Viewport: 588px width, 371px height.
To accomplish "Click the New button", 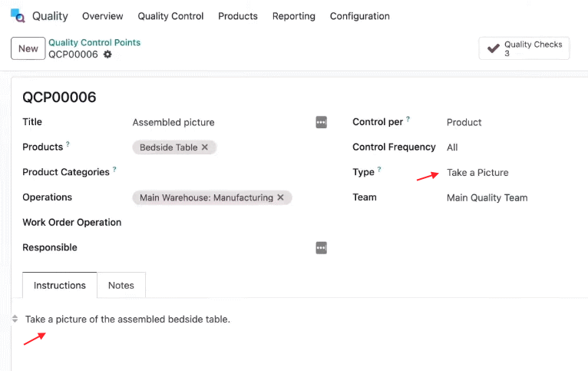I will point(28,48).
